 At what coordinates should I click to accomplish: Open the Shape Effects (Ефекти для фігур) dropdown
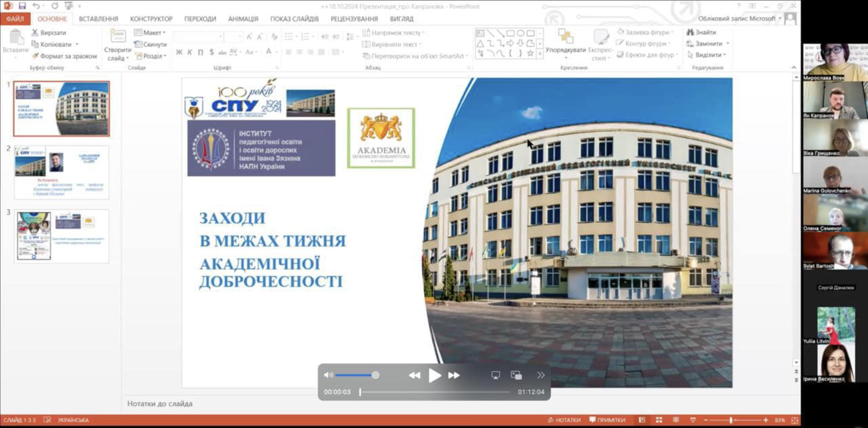pyautogui.click(x=647, y=55)
